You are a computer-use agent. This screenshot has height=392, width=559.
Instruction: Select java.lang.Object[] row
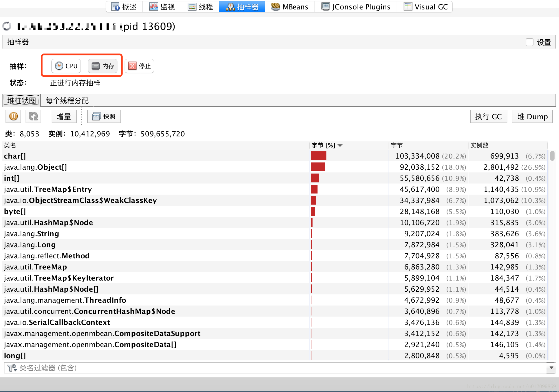tap(275, 167)
